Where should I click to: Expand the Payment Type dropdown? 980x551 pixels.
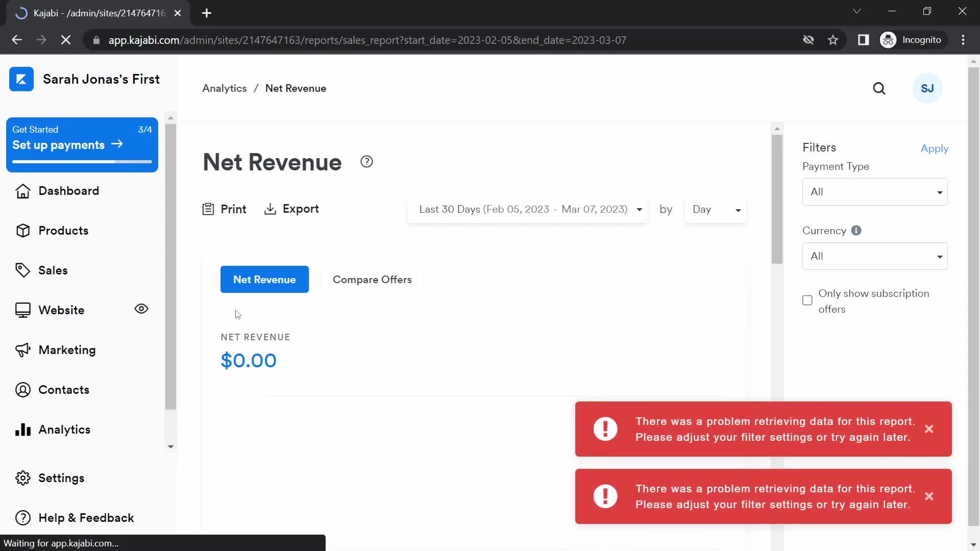pos(875,192)
